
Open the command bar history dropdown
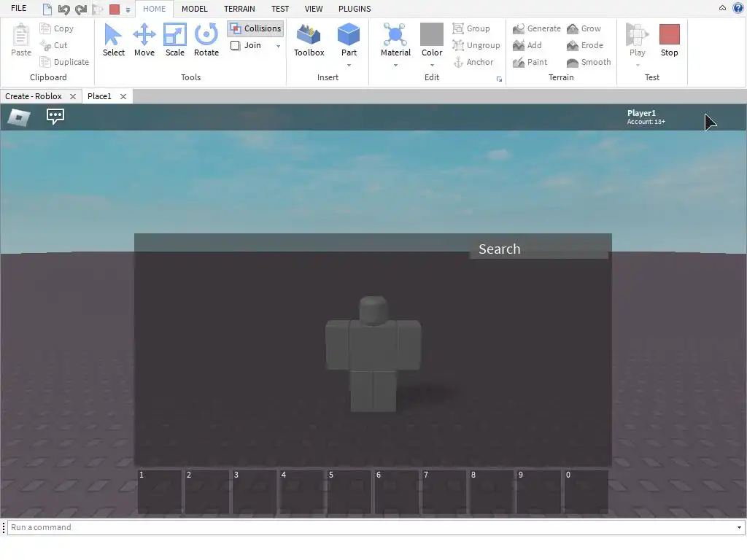[x=739, y=527]
